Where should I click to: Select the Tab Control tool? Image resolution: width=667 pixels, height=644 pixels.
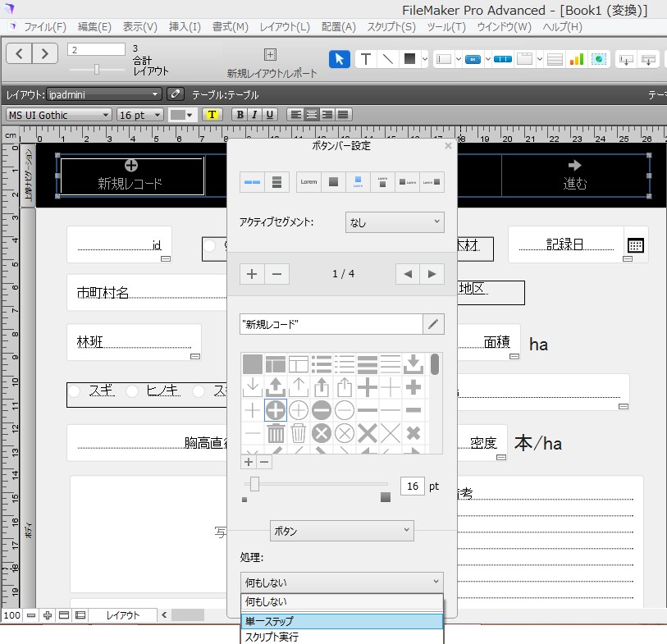pyautogui.click(x=524, y=59)
